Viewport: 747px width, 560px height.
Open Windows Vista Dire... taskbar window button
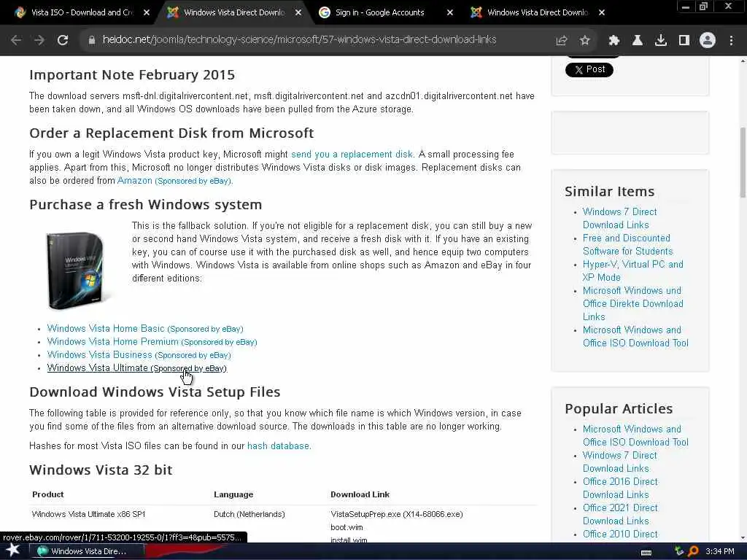point(88,551)
